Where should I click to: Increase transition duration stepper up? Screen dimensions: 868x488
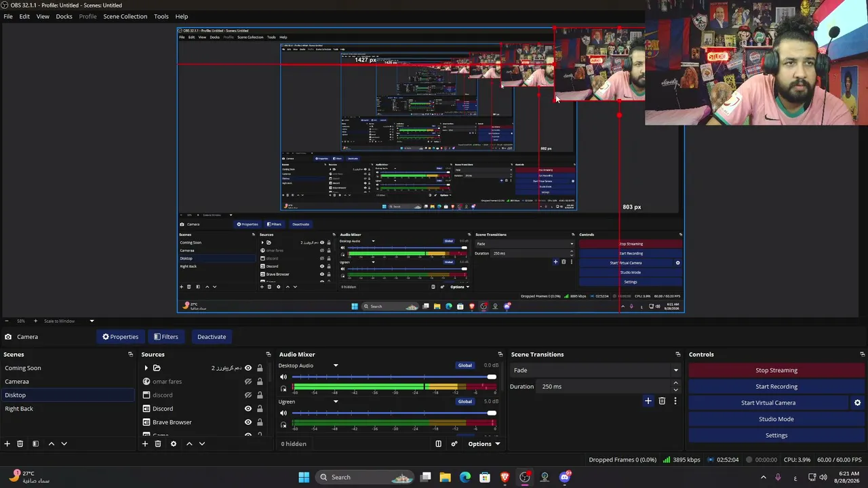pos(675,383)
